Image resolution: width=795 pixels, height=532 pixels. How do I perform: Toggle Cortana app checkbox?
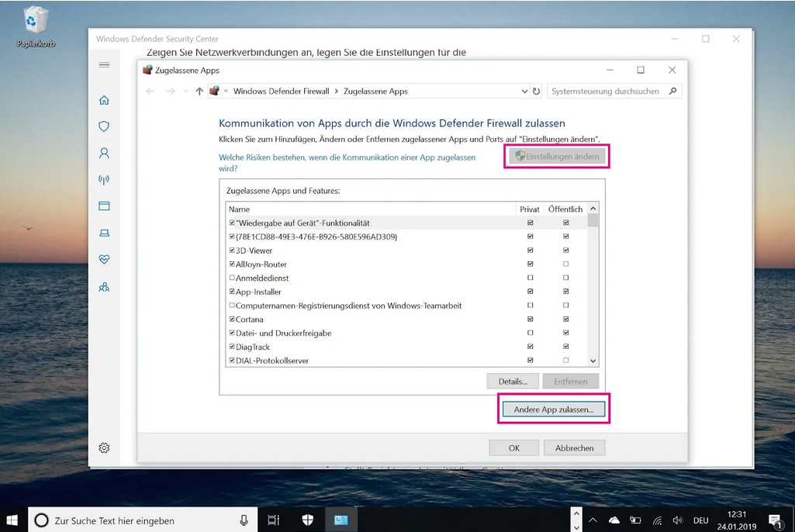tap(232, 320)
